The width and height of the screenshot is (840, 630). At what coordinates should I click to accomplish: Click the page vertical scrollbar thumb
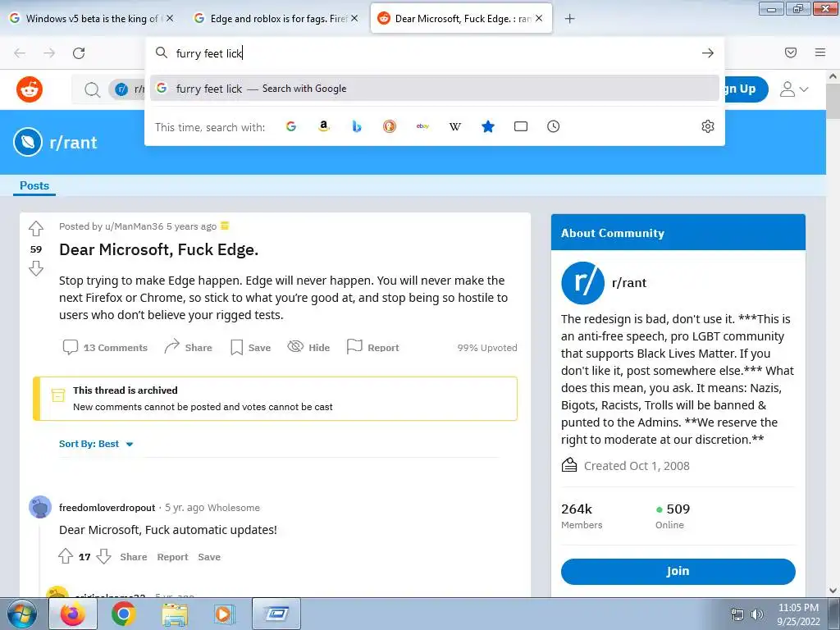coord(833,101)
